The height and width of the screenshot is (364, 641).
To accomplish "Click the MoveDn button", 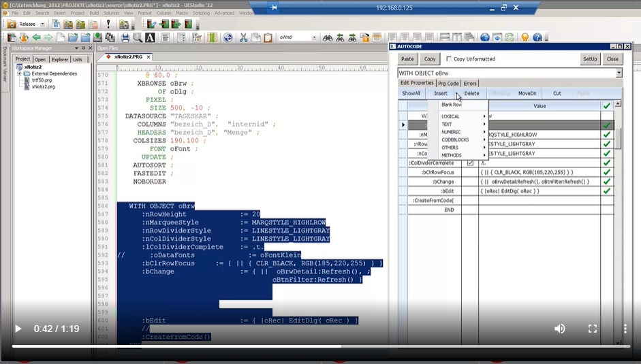I will pyautogui.click(x=527, y=93).
